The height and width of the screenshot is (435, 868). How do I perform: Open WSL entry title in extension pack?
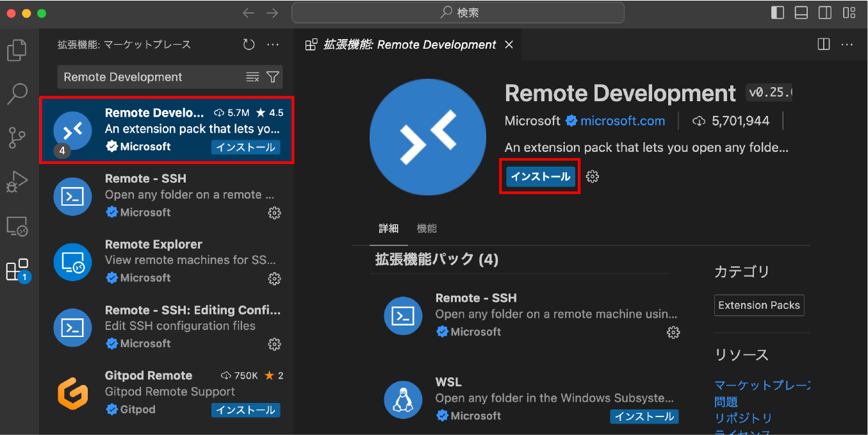tap(448, 382)
